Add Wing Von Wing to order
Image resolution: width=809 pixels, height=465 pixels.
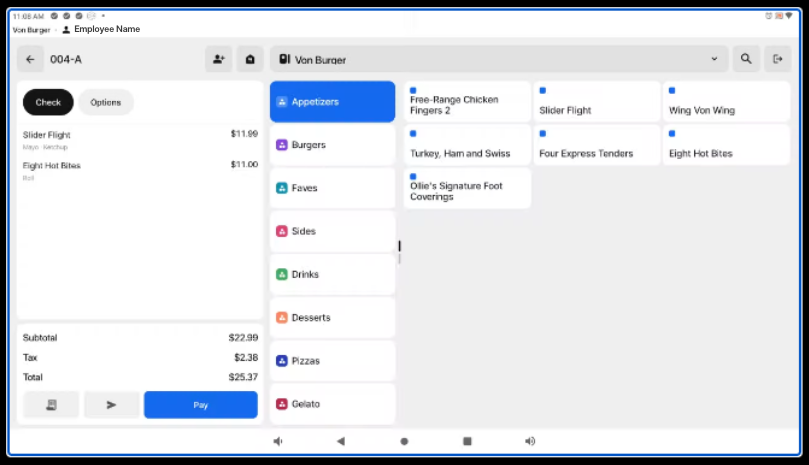click(x=726, y=102)
